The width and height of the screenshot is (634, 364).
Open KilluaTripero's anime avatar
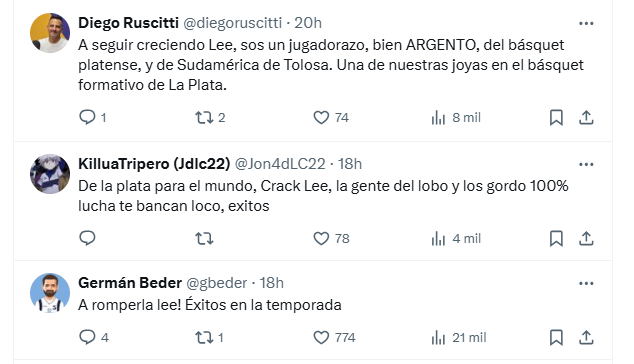[x=50, y=174]
